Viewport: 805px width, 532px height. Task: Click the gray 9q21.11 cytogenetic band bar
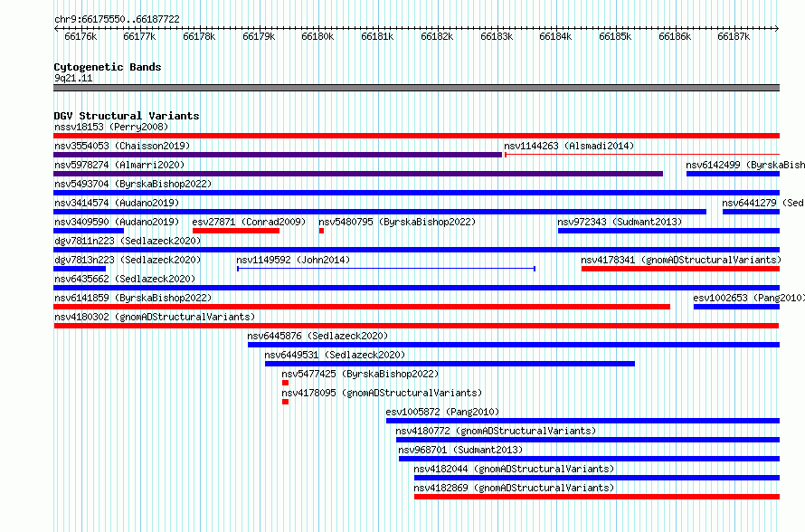pyautogui.click(x=416, y=88)
